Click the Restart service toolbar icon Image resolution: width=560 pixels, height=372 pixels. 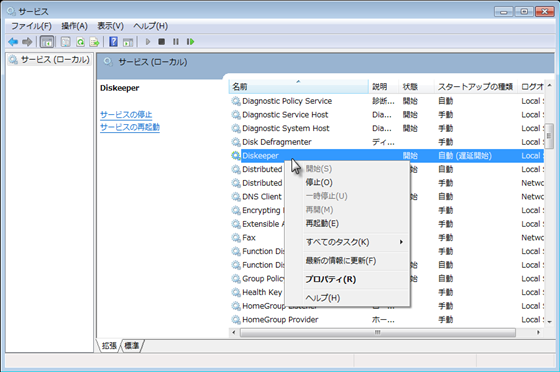(x=190, y=42)
